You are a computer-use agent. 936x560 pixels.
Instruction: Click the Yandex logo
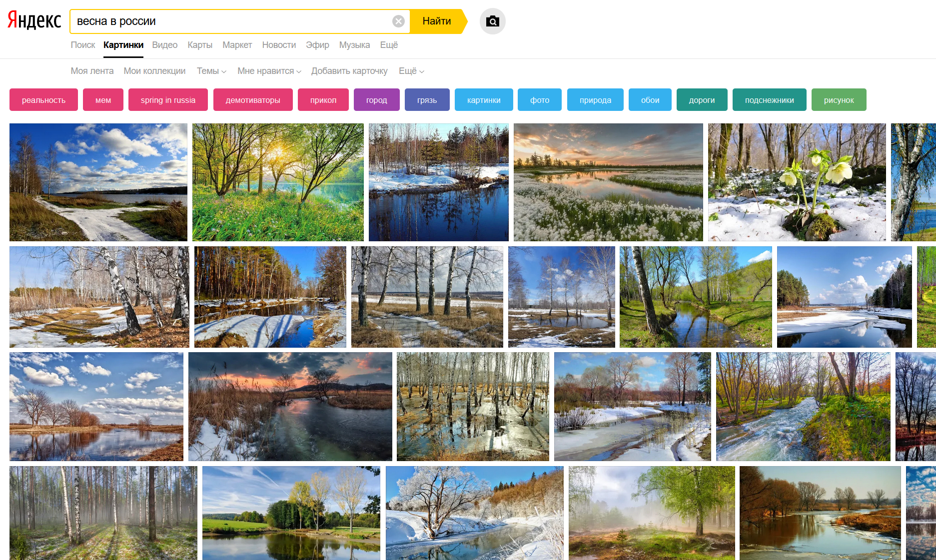click(34, 20)
